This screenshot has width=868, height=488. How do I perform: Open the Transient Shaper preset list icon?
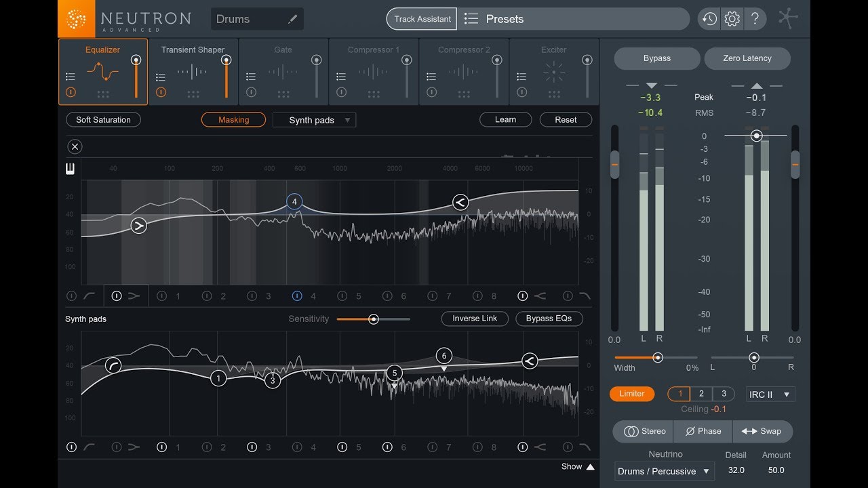[161, 77]
